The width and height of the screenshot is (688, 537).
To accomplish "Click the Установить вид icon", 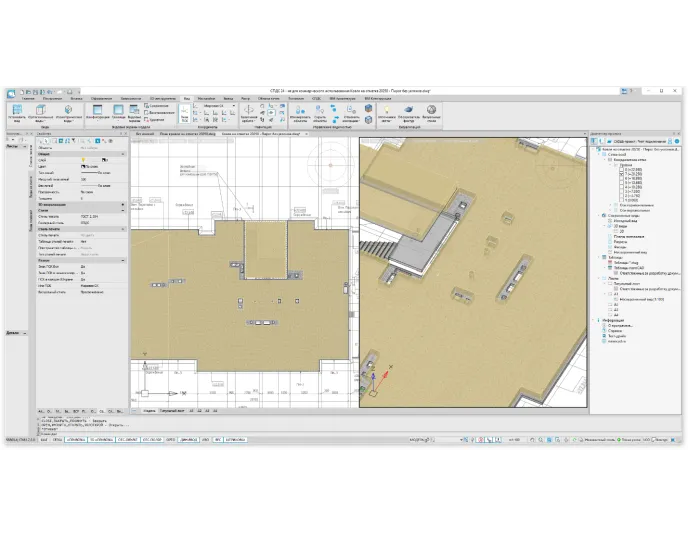I will tap(17, 111).
